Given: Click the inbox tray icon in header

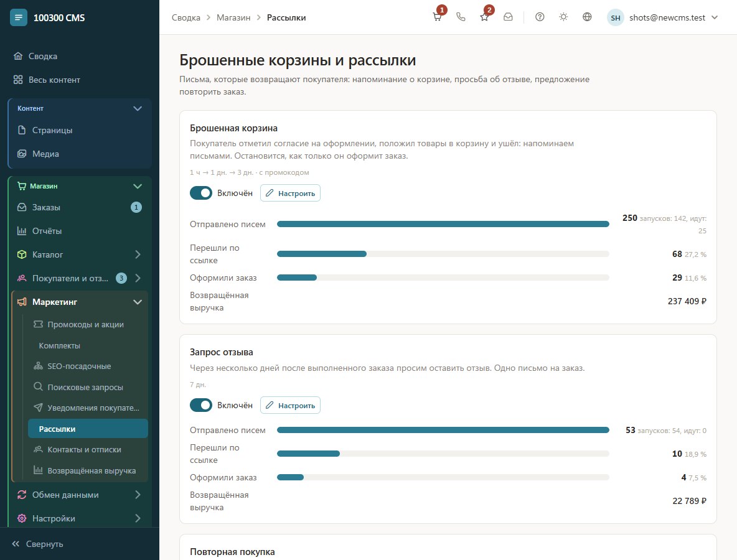Looking at the screenshot, I should pyautogui.click(x=508, y=17).
